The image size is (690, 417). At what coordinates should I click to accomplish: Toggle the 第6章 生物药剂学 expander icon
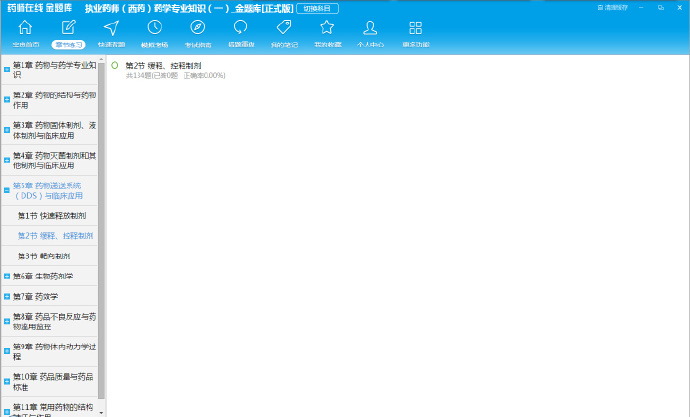(7, 276)
